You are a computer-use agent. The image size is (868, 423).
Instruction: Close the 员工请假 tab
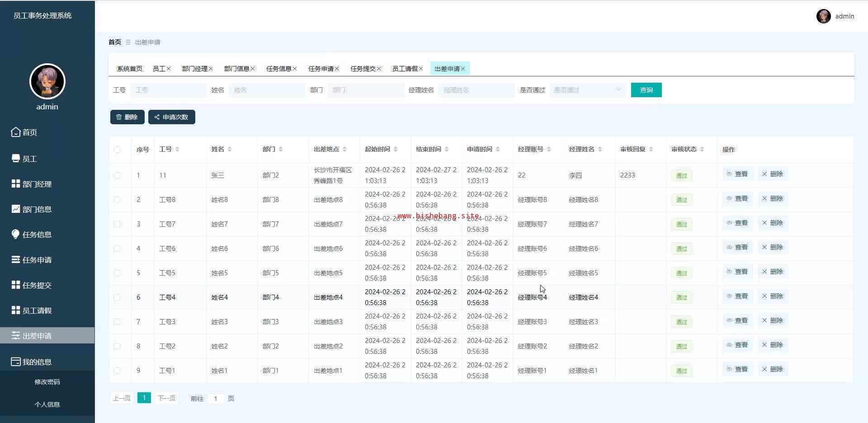pyautogui.click(x=421, y=69)
